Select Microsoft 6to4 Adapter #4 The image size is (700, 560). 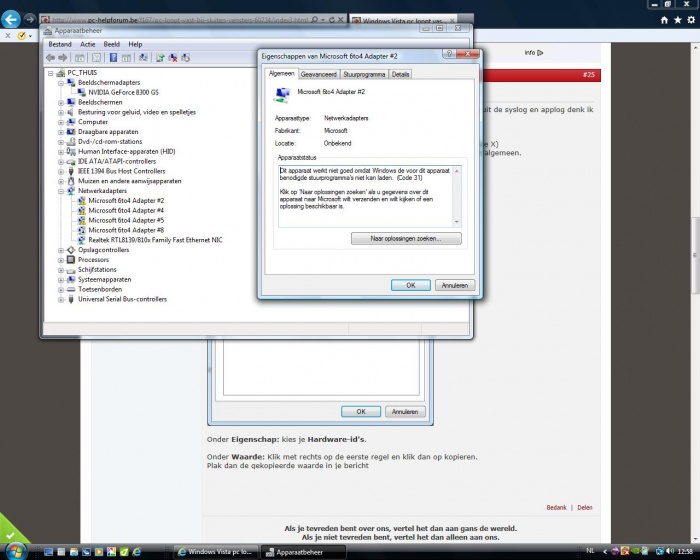126,210
